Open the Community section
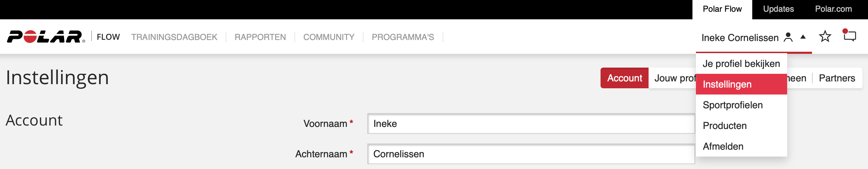The height and width of the screenshot is (169, 868). click(x=329, y=37)
